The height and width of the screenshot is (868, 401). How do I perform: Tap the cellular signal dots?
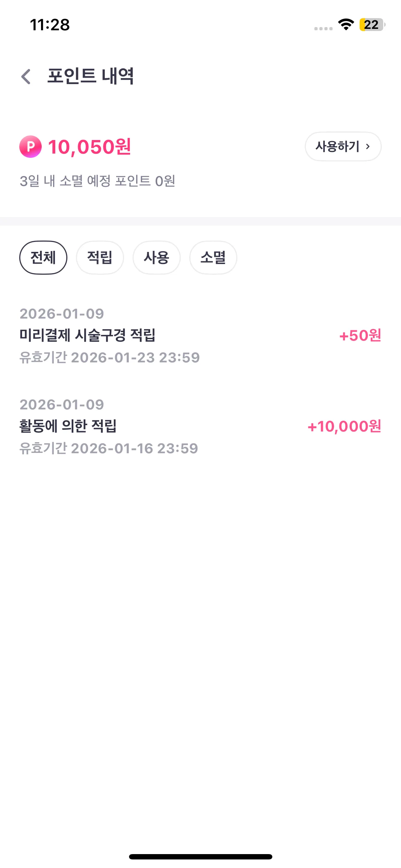point(323,29)
